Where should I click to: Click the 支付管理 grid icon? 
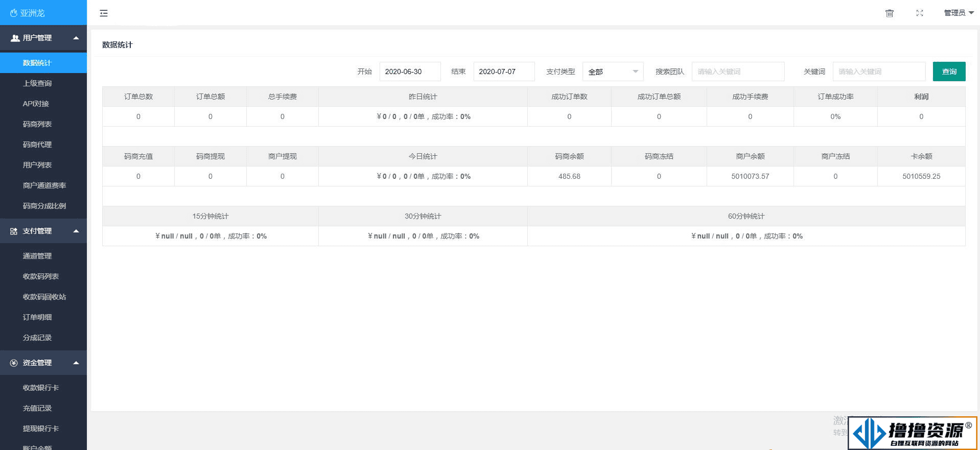pos(14,231)
